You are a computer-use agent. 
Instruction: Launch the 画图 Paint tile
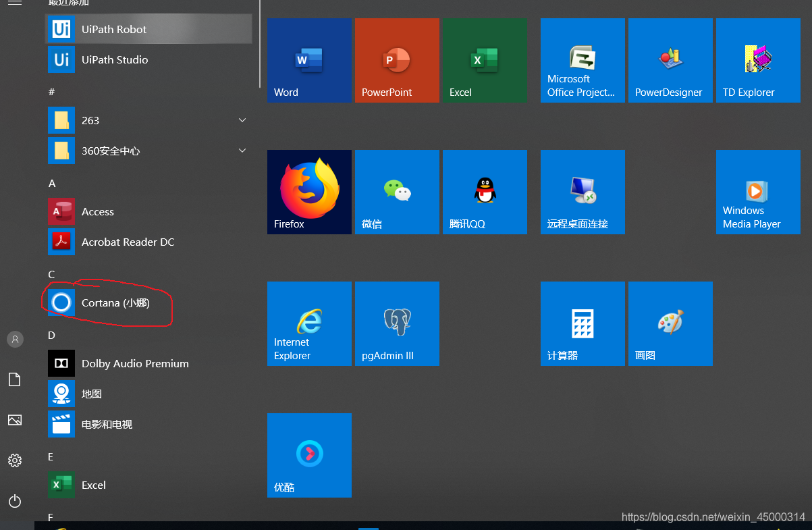[670, 323]
